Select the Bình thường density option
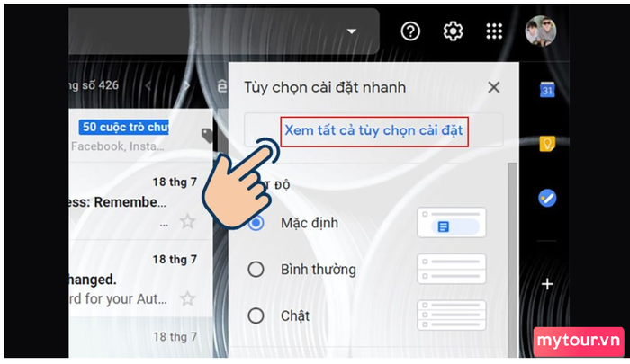630x364 pixels. coord(256,270)
